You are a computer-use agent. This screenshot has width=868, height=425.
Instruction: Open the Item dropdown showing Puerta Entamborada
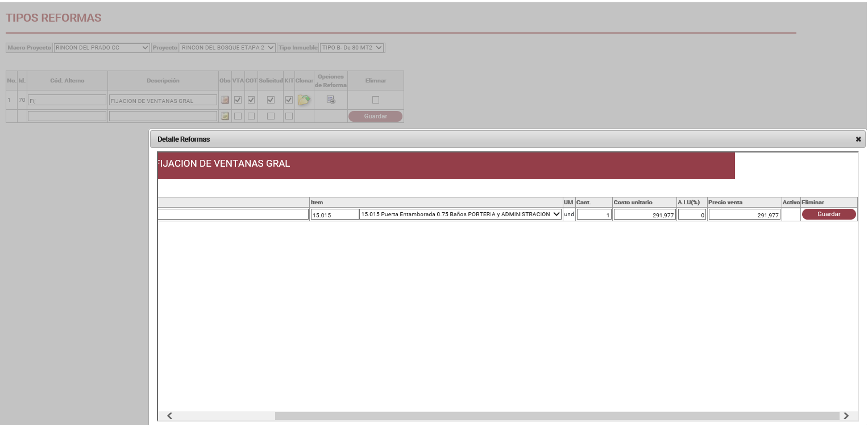pyautogui.click(x=460, y=214)
